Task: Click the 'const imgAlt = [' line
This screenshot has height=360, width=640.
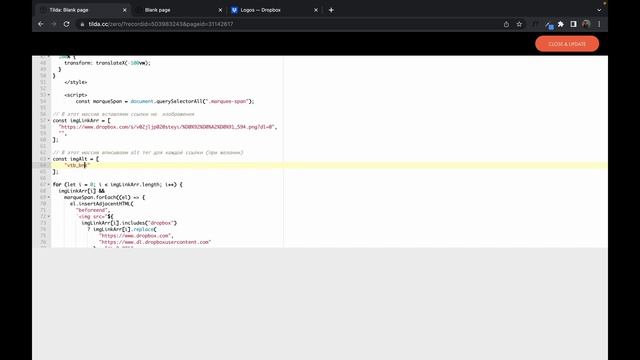Action: click(x=76, y=159)
